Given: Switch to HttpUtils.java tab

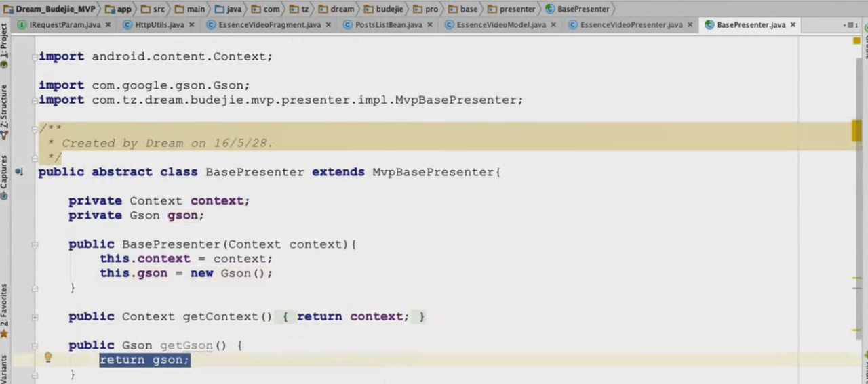Looking at the screenshot, I should coord(159,25).
